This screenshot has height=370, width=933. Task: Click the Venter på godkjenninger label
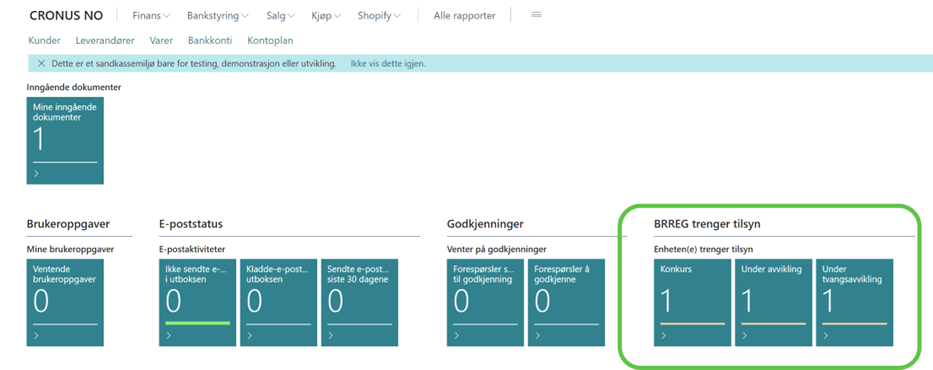[x=496, y=249]
